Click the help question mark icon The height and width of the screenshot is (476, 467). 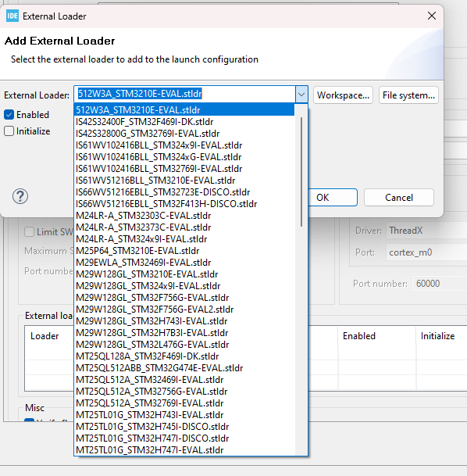20,196
